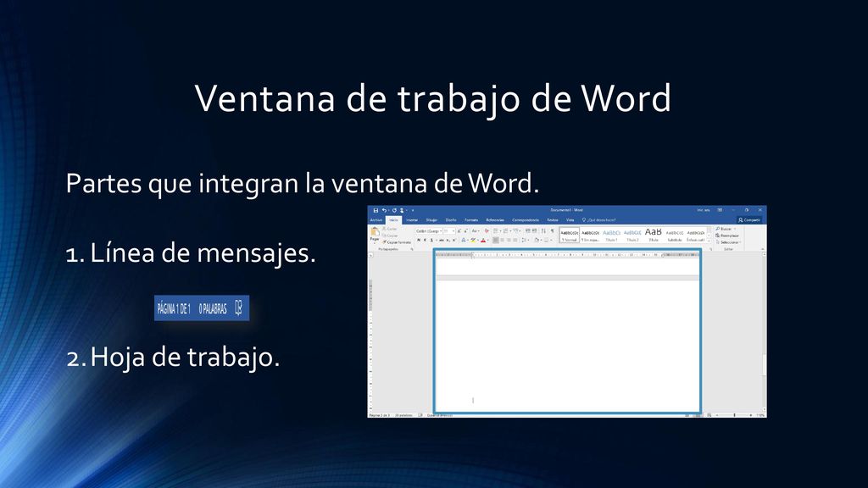Click the yellow text highlight color icon
Image resolution: width=868 pixels, height=488 pixels.
coord(473,240)
